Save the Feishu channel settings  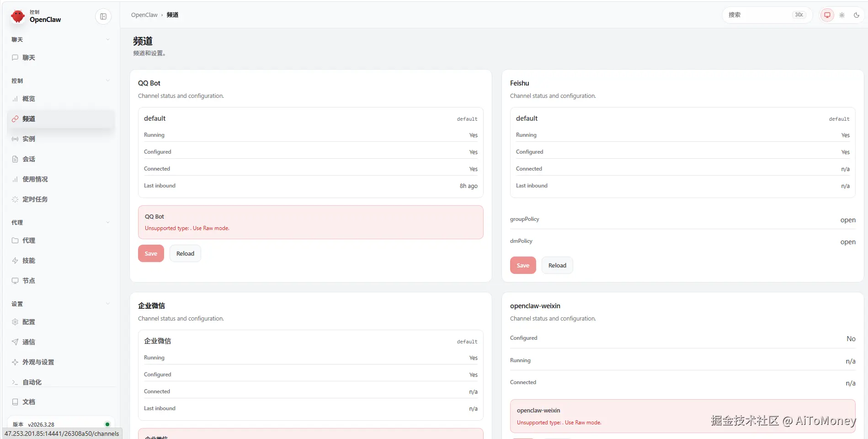(x=523, y=266)
